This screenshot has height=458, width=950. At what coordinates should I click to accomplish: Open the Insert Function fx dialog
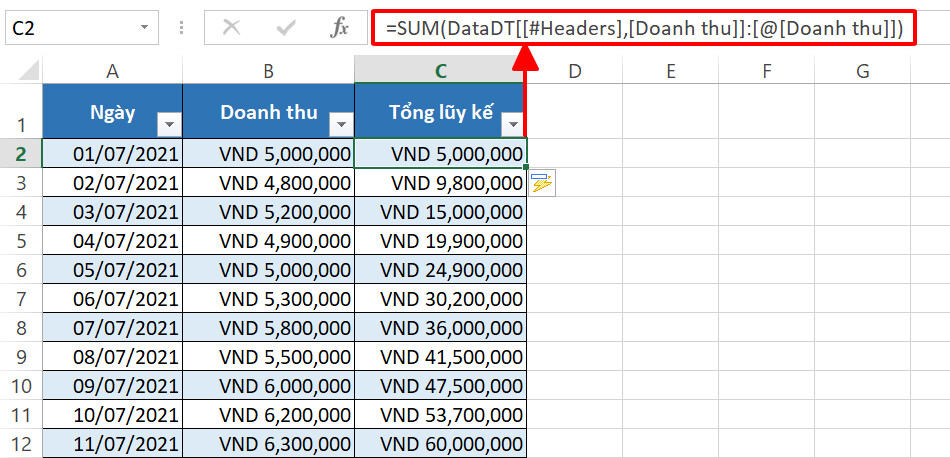click(x=339, y=27)
